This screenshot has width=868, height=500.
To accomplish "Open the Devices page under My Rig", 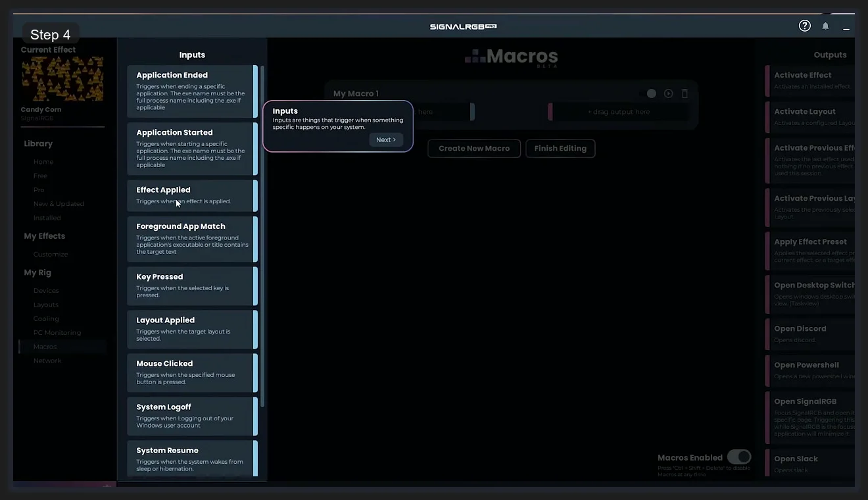I will [x=46, y=290].
